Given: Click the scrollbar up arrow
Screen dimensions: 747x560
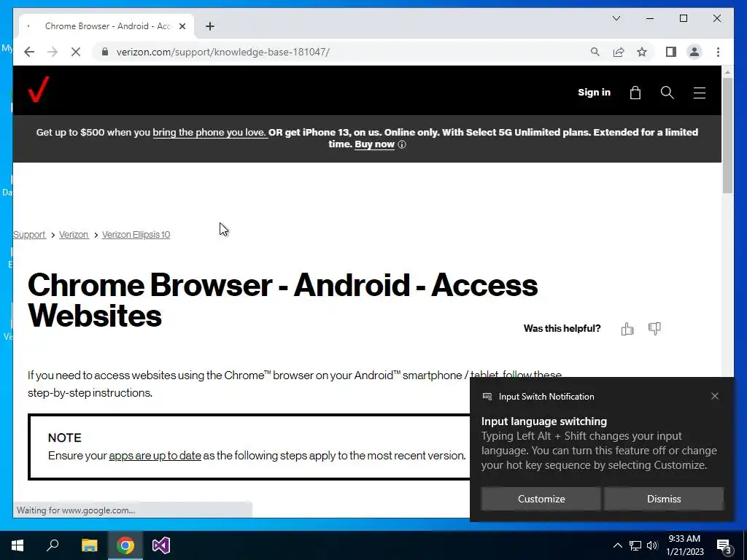Looking at the screenshot, I should click(x=727, y=72).
